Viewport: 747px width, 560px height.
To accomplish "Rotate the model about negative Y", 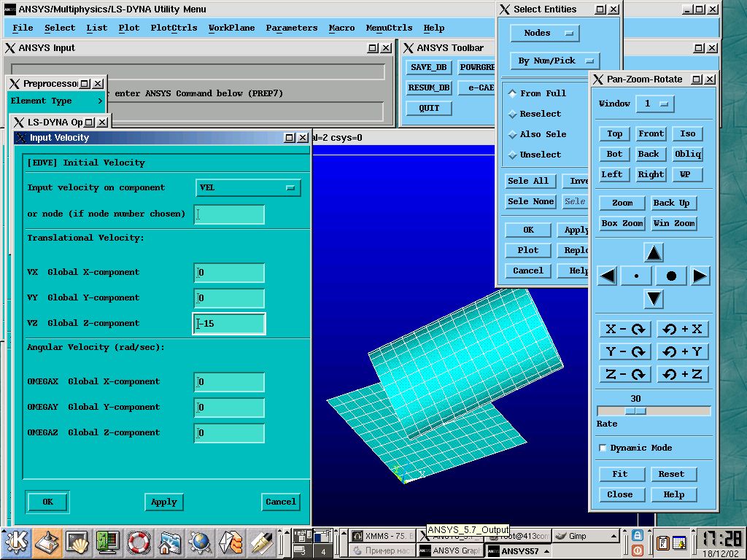I will tap(624, 352).
